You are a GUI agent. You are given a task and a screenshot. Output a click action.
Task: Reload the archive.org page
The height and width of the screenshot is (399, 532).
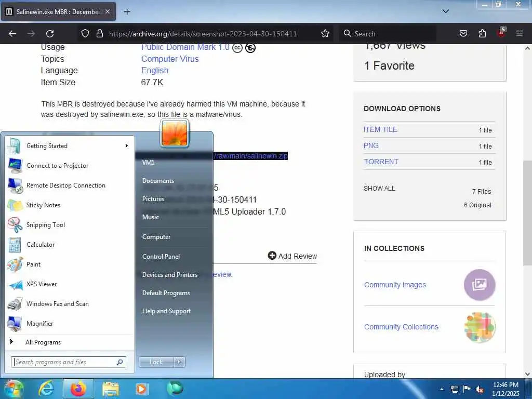pyautogui.click(x=50, y=34)
